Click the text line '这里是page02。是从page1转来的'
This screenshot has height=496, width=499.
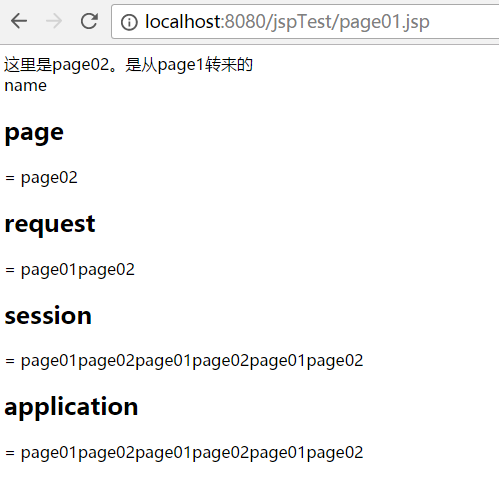(x=129, y=65)
